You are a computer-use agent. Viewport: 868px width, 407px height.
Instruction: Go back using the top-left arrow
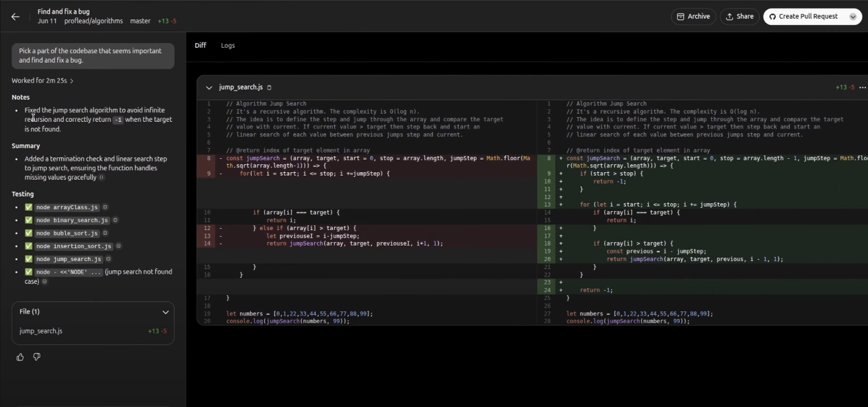(x=15, y=17)
